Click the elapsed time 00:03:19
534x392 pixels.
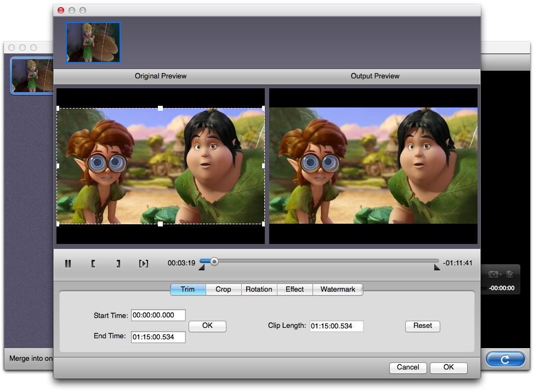point(181,263)
